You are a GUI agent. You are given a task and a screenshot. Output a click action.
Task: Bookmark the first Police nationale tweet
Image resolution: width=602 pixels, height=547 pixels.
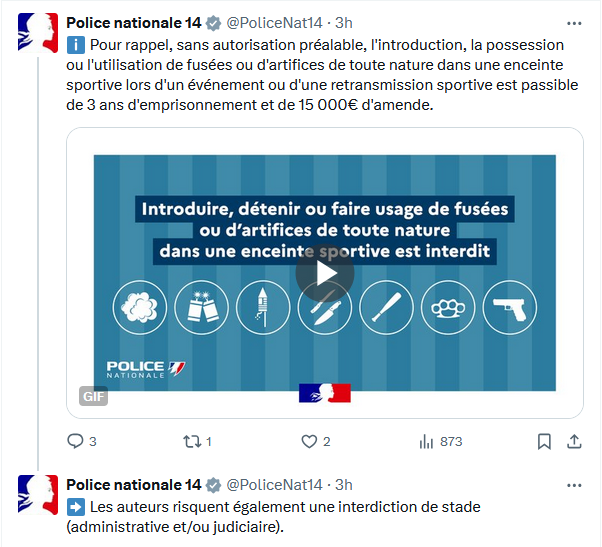pyautogui.click(x=544, y=441)
